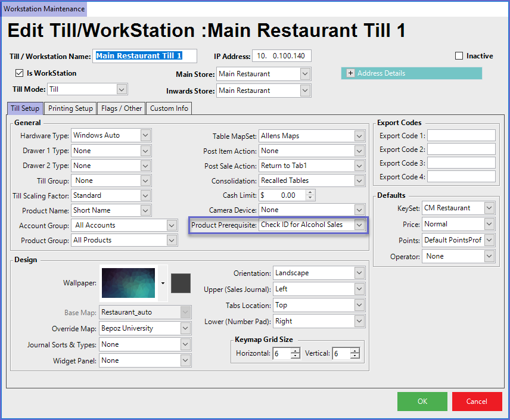This screenshot has height=420, width=510.
Task: Expand the Hardware Type dropdown
Action: click(x=145, y=135)
